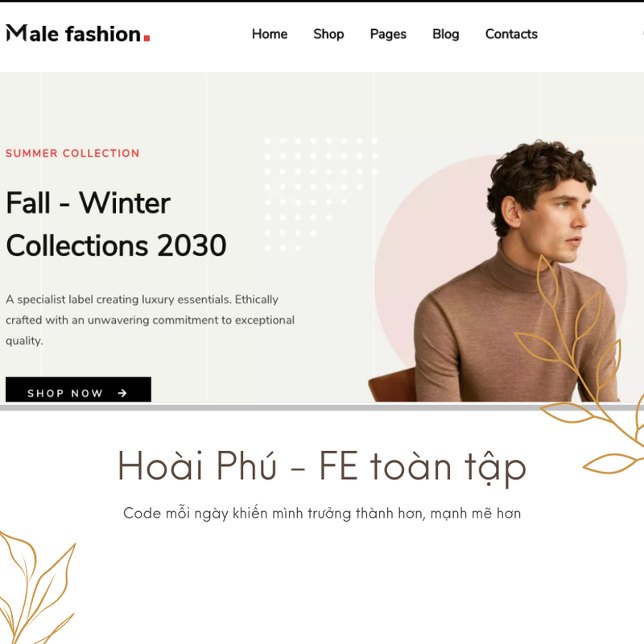Open the Home menu item

(270, 34)
